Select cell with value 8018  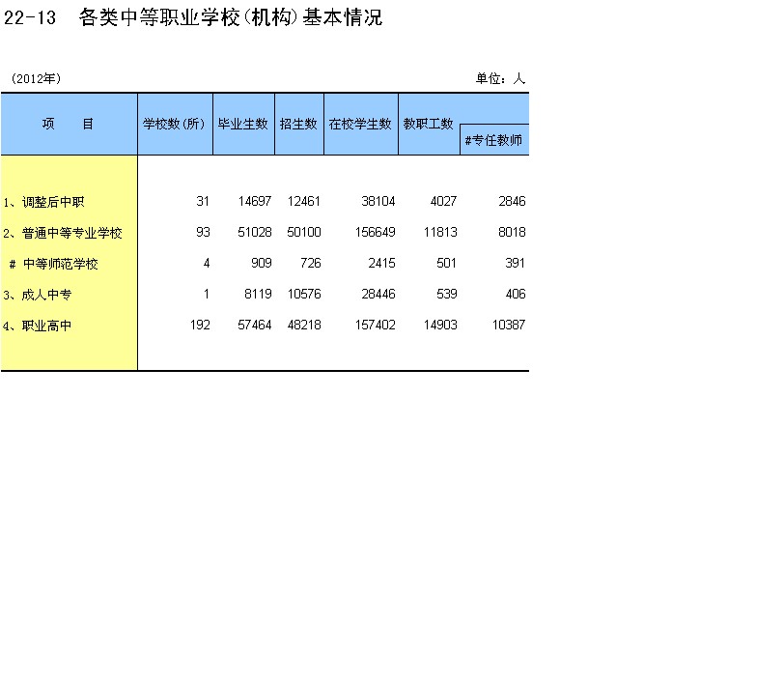512,232
